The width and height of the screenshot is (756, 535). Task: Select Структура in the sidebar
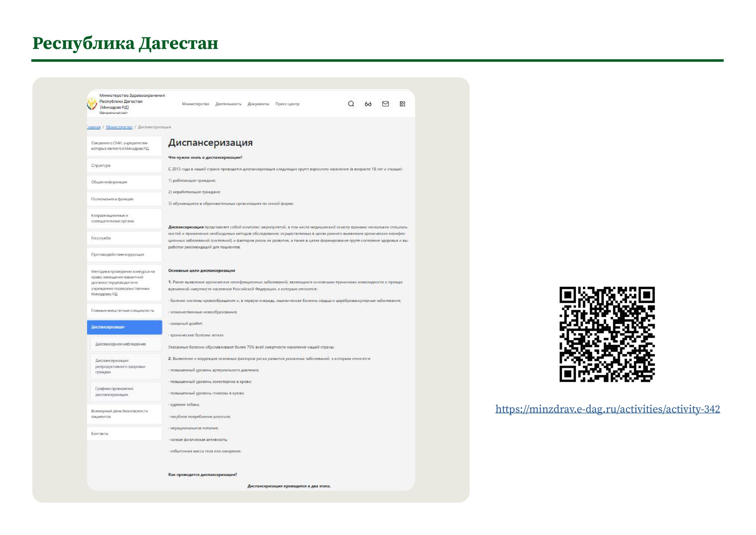click(x=124, y=165)
